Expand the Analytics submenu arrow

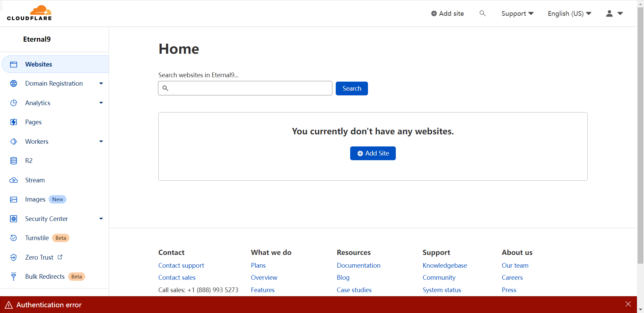[x=101, y=103]
